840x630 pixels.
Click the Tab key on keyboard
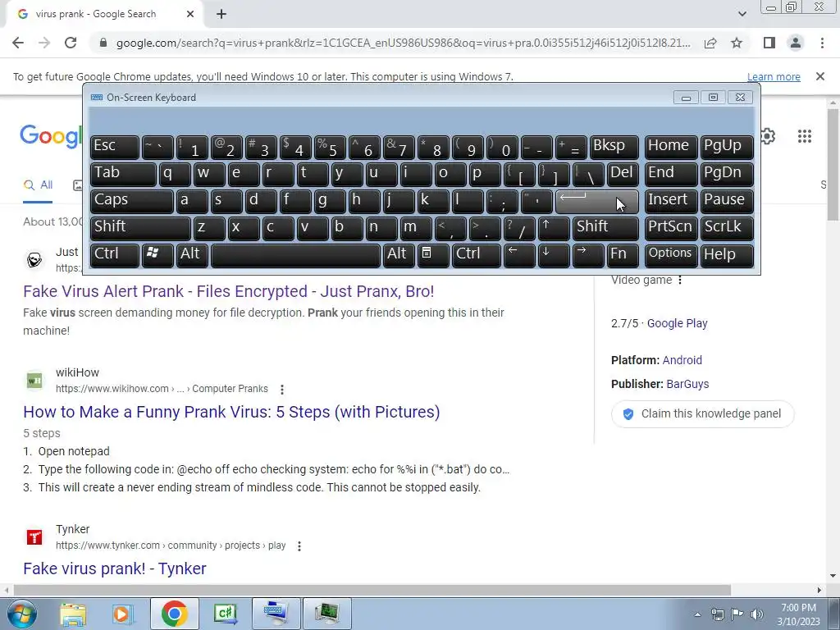(123, 174)
